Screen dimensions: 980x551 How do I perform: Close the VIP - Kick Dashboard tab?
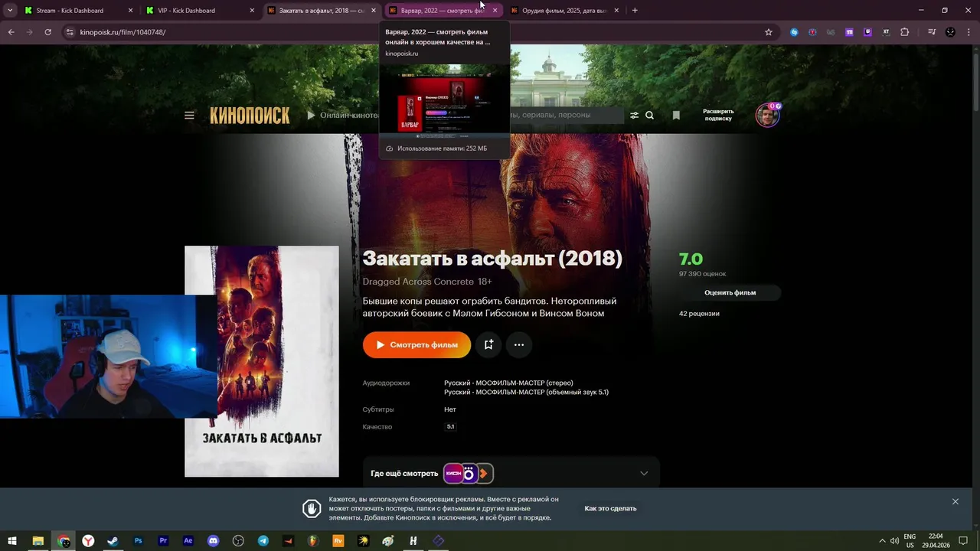(252, 11)
